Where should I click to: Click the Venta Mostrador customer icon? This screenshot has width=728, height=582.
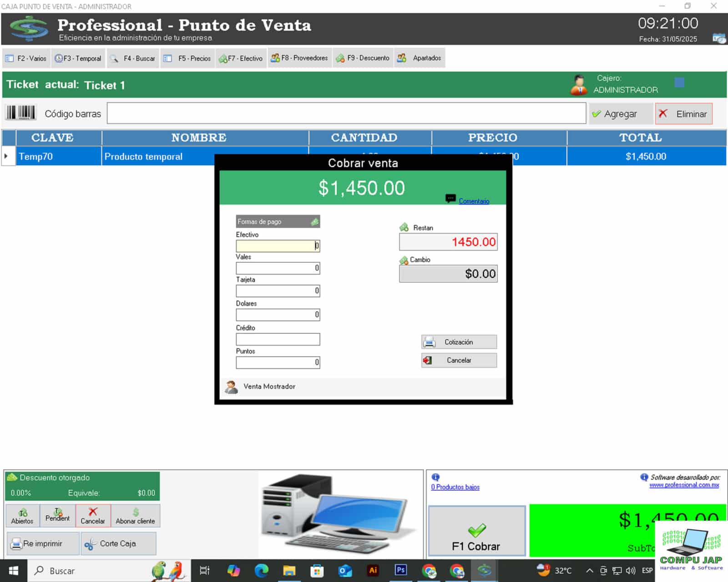(231, 387)
